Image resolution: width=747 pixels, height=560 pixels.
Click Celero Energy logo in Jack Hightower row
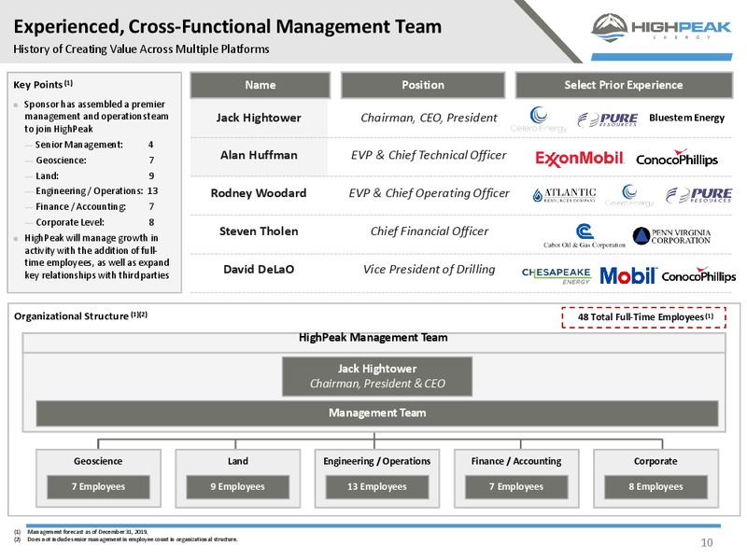(539, 119)
